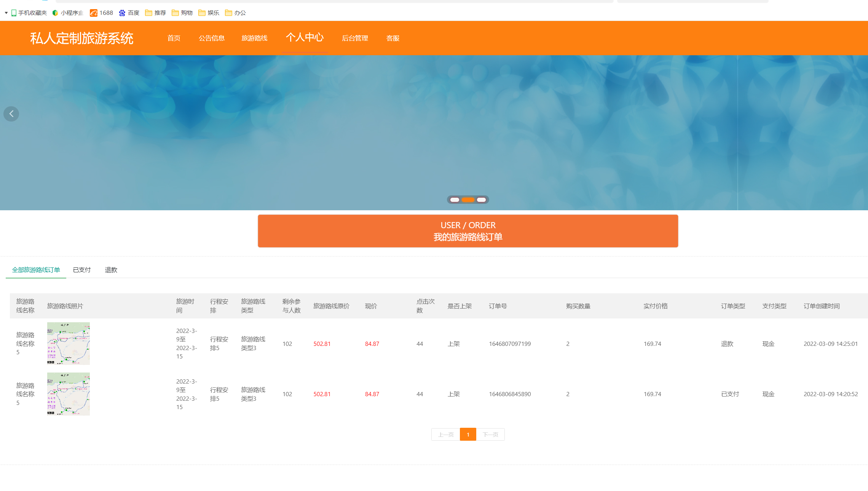Select the middle orange carousel indicator
Viewport: 868px width, 491px height.
point(468,200)
